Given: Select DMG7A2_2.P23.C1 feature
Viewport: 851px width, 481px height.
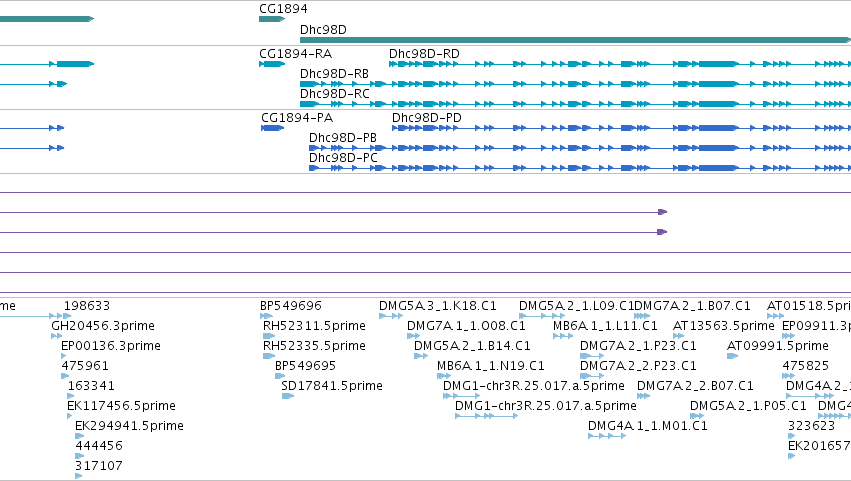Looking at the screenshot, I should [592, 376].
